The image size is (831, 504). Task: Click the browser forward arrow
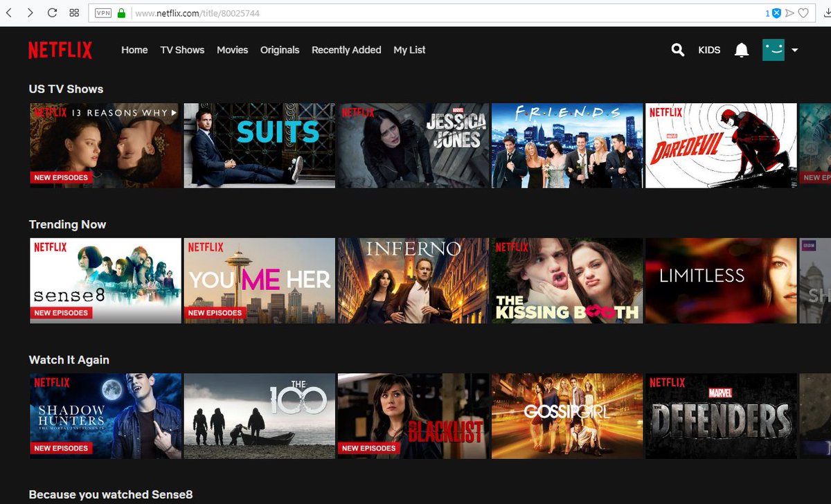(30, 12)
